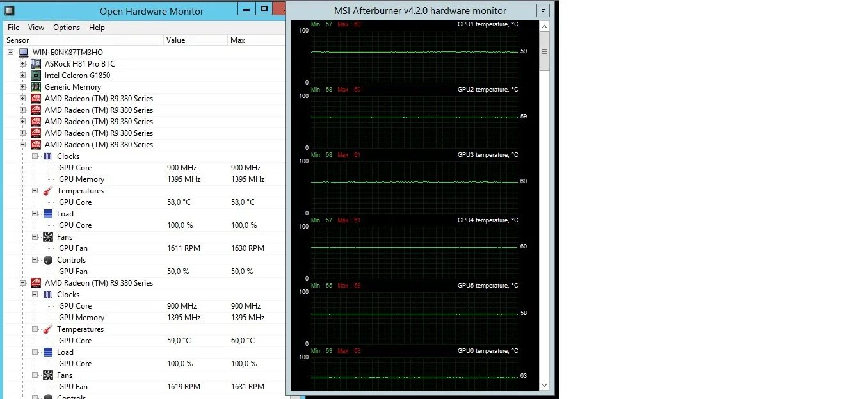Maximize the Open Hardware Monitor window
Image resolution: width=868 pixels, height=399 pixels.
click(264, 8)
